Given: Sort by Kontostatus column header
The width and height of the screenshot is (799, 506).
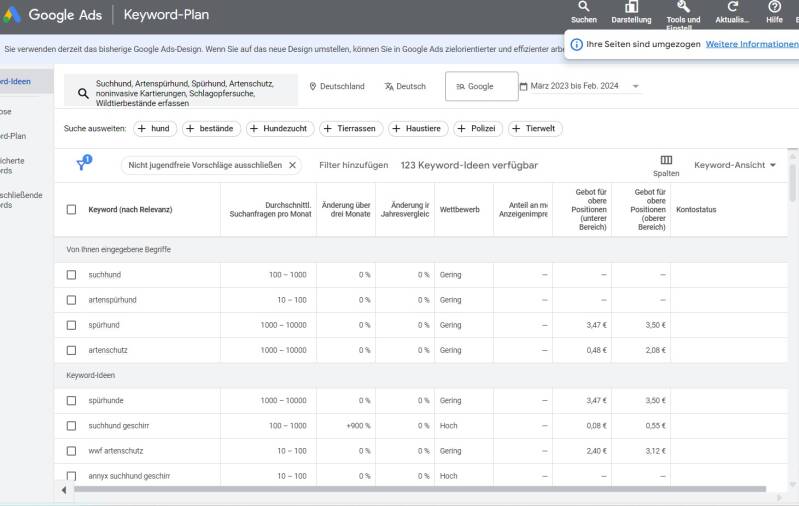Looking at the screenshot, I should 696,209.
